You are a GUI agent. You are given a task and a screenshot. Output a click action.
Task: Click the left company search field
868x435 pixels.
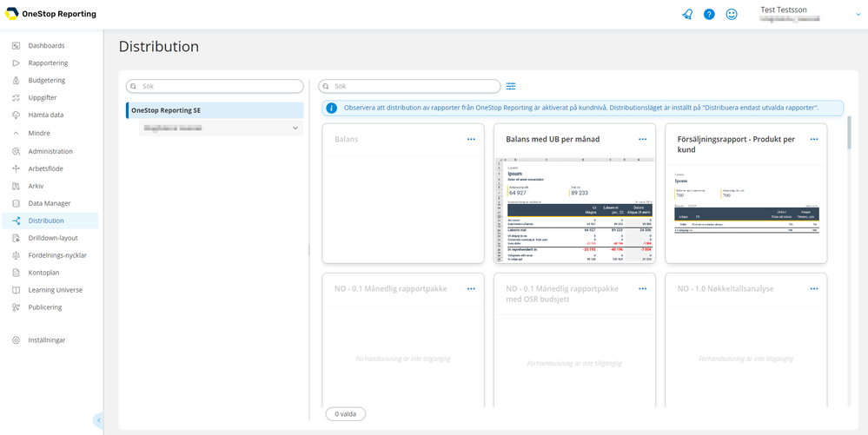coord(215,86)
